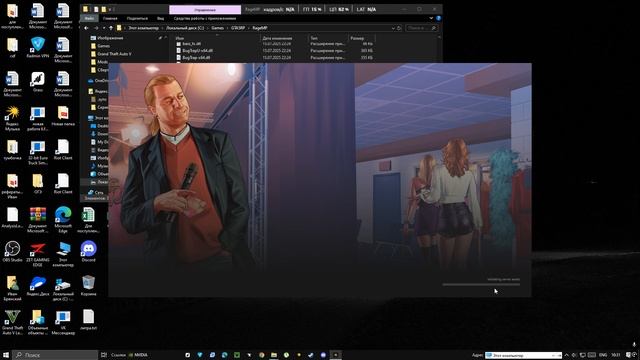Open the Windows Start menu
The width and height of the screenshot is (640, 360).
pos(6,355)
